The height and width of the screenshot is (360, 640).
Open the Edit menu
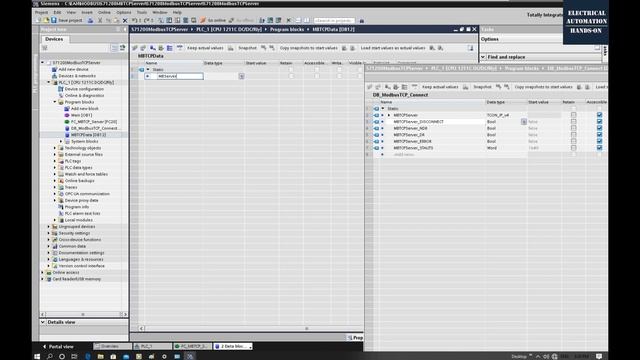pyautogui.click(x=57, y=12)
